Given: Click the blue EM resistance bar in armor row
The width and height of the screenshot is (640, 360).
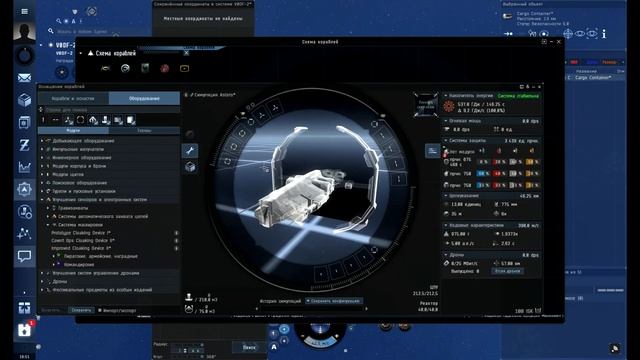Looking at the screenshot, I should pyautogui.click(x=484, y=173).
